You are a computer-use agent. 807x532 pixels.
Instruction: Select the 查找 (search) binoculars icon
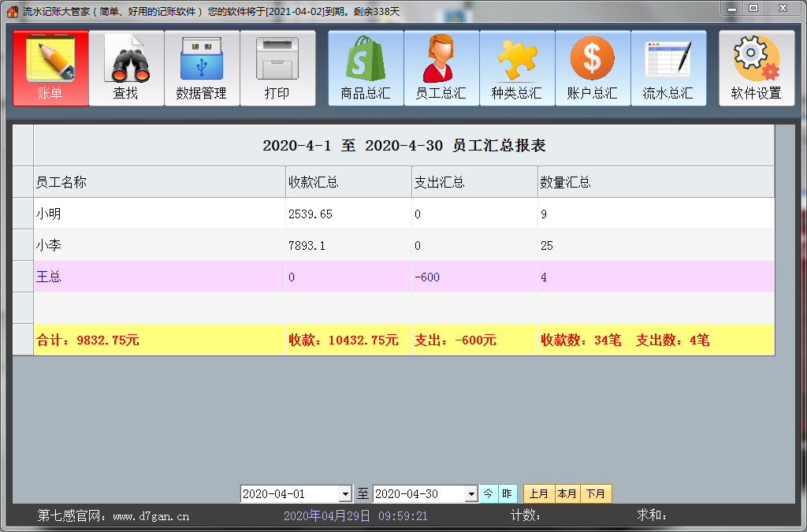point(126,68)
